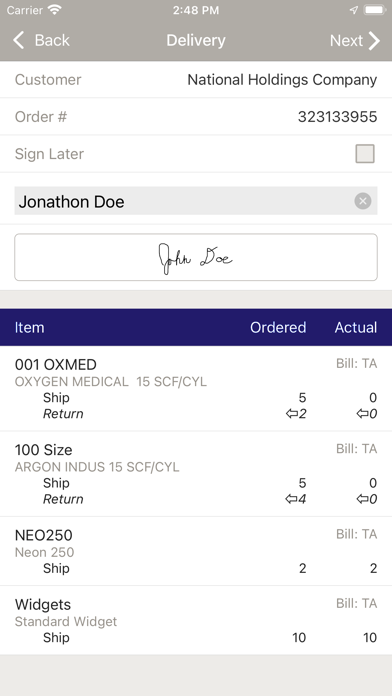Proceed with the Next button
392x696 pixels.
point(355,40)
